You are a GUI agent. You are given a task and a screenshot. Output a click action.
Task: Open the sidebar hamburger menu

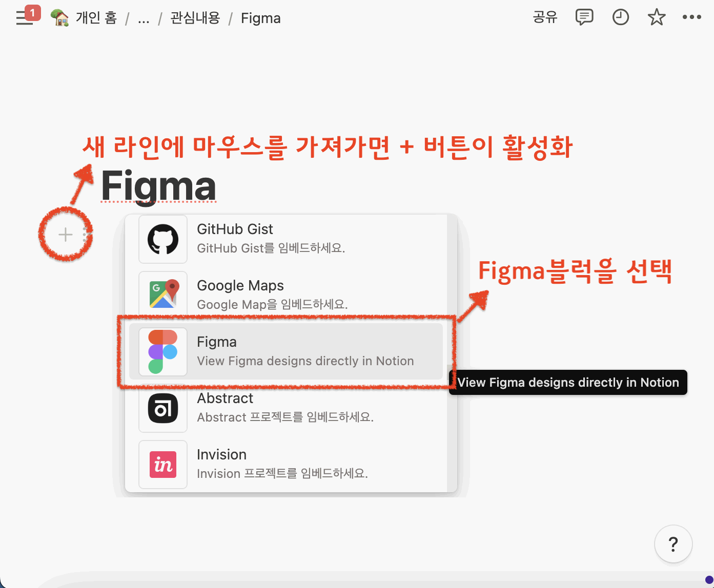[24, 17]
